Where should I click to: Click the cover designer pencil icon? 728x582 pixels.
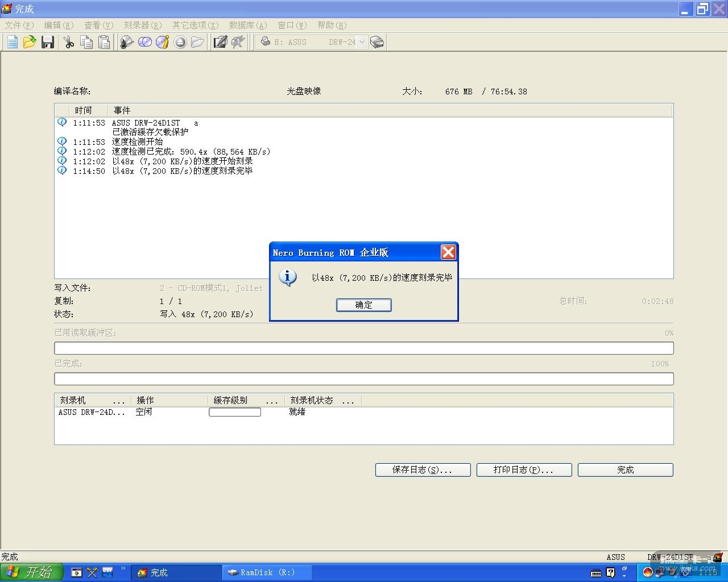tap(220, 41)
